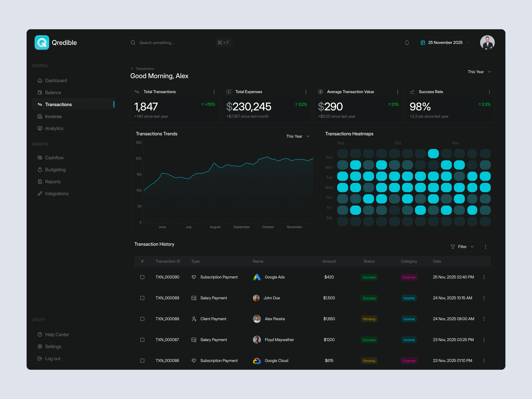Viewport: 532px width, 399px height.
Task: Click inside the search input field
Action: coord(173,42)
